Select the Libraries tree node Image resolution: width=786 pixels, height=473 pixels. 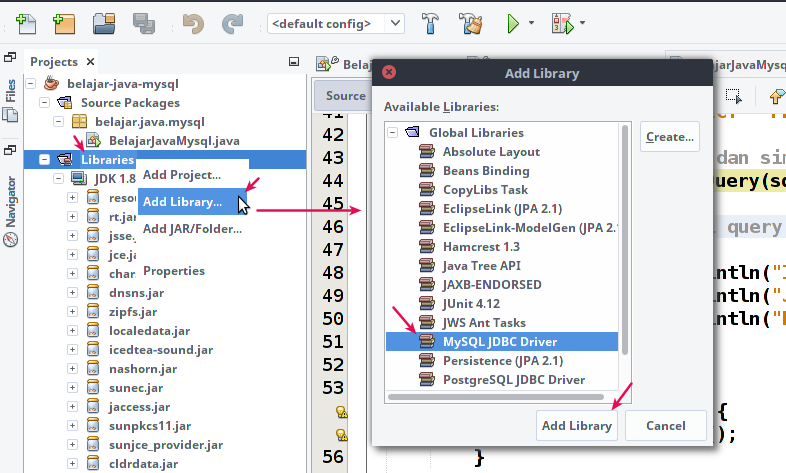click(x=107, y=160)
